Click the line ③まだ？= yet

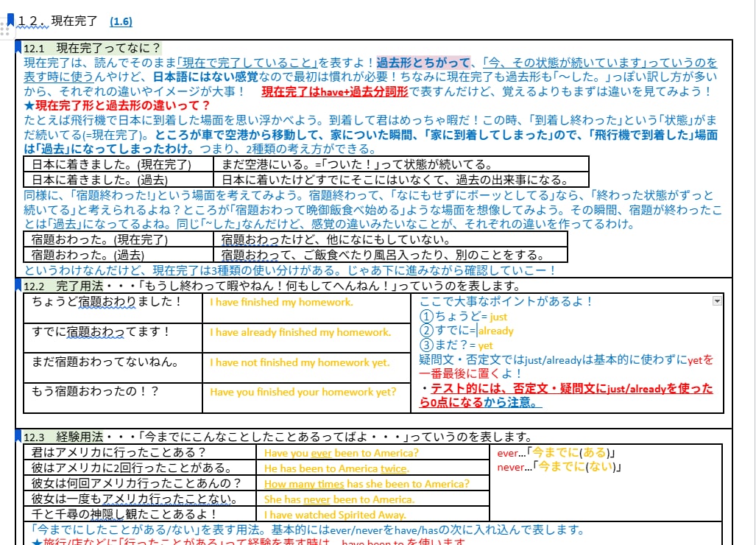(456, 345)
